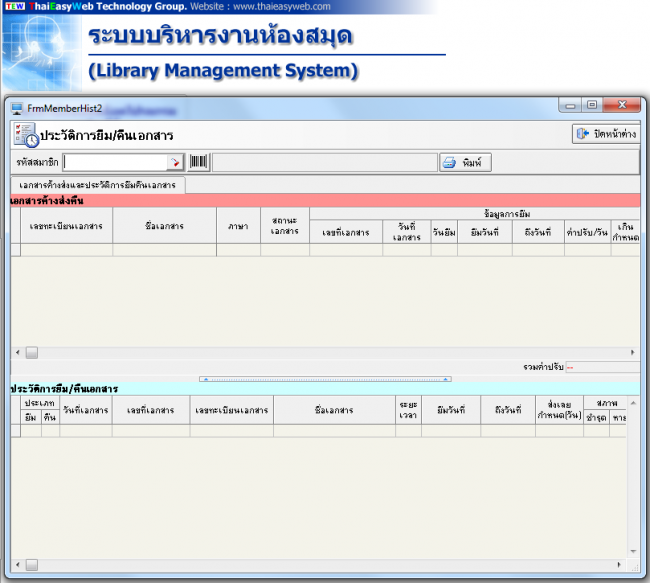This screenshot has width=650, height=583.
Task: Click history column header ส่งเลยกำหนด(วัน)
Action: [x=559, y=410]
